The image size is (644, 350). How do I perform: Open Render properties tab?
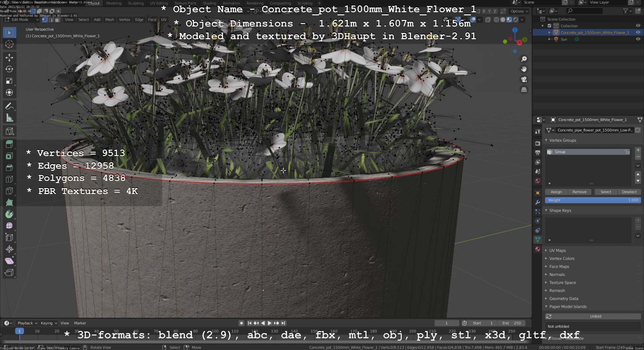tap(538, 143)
